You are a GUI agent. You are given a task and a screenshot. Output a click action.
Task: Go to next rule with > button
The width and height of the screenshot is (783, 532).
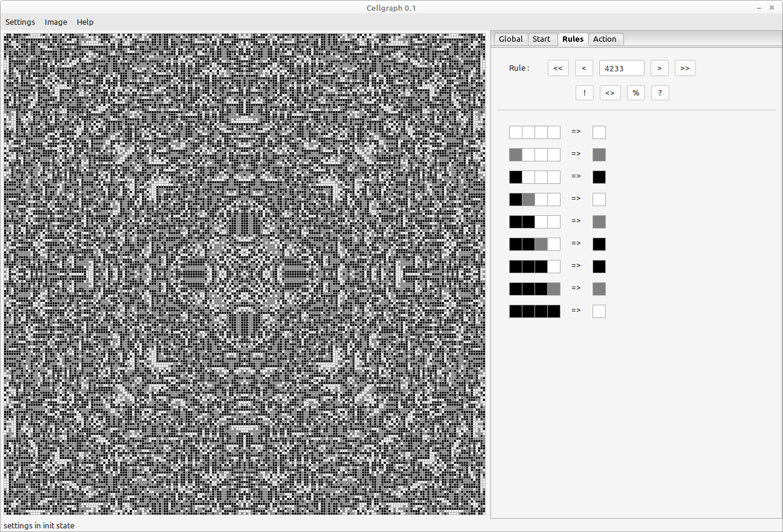[x=659, y=68]
